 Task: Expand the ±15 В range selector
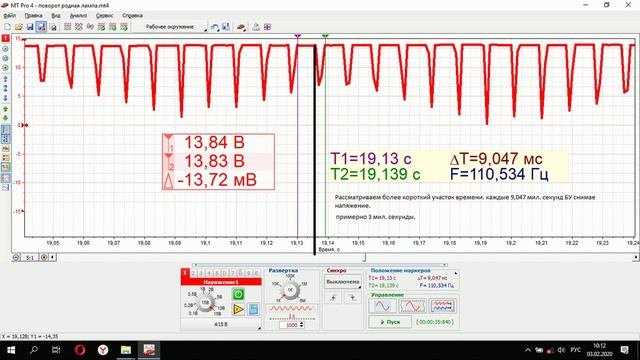tap(221, 324)
